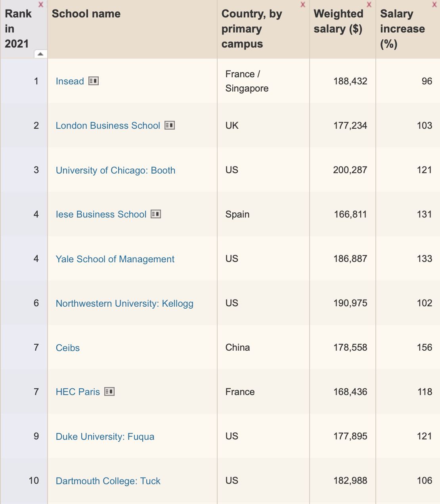
Task: Select salary value 177,895
Action: [x=350, y=436]
